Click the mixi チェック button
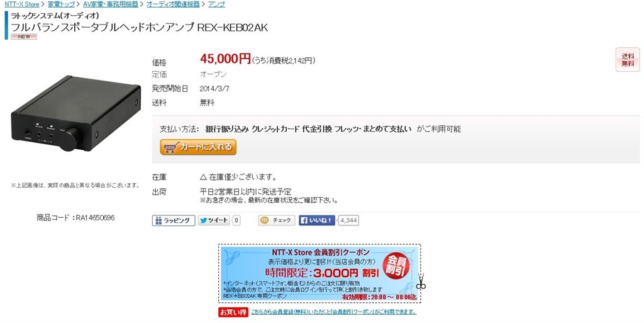Viewport: 644px width, 323px height. [x=277, y=220]
